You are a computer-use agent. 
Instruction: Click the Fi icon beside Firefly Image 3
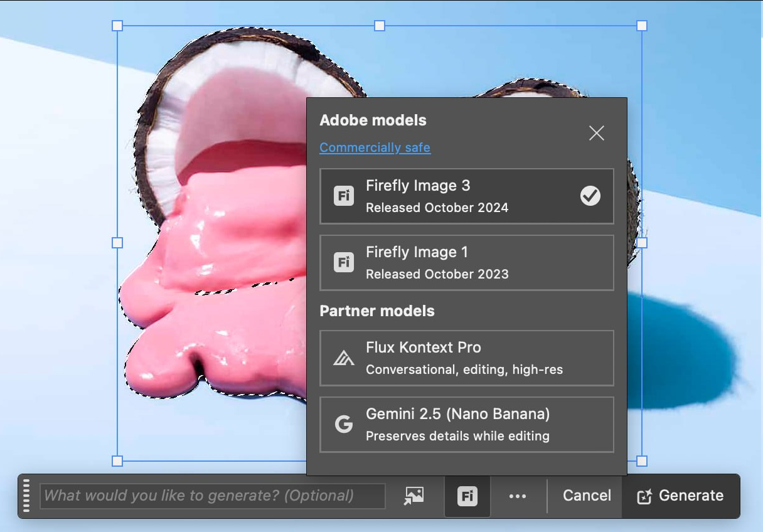click(x=343, y=196)
